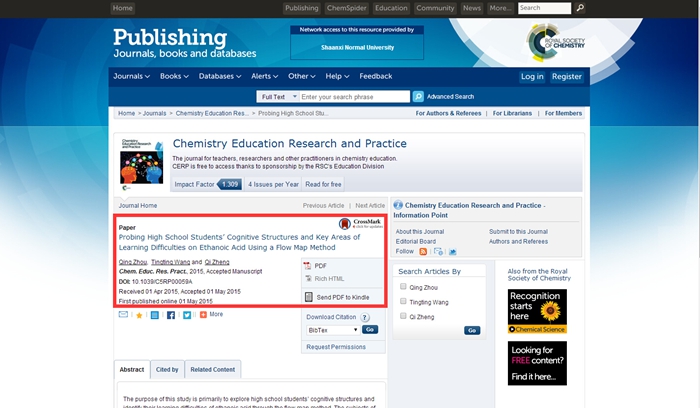Viewport: 700px width, 408px height.
Task: Check the Qing Zhou author checkbox
Action: pyautogui.click(x=403, y=287)
